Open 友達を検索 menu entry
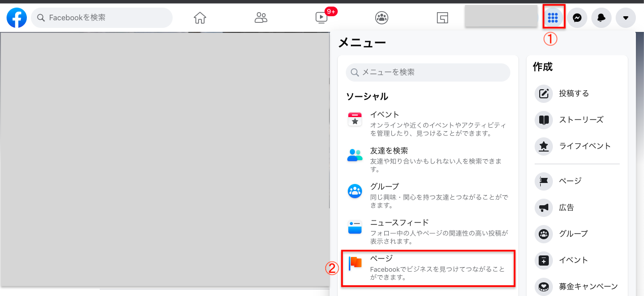Screen dimensions: 644x296 tap(428, 160)
